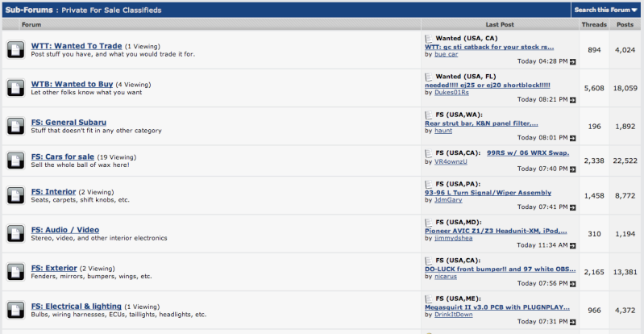
Task: Open Search this Forum dropdown
Action: coord(606,10)
